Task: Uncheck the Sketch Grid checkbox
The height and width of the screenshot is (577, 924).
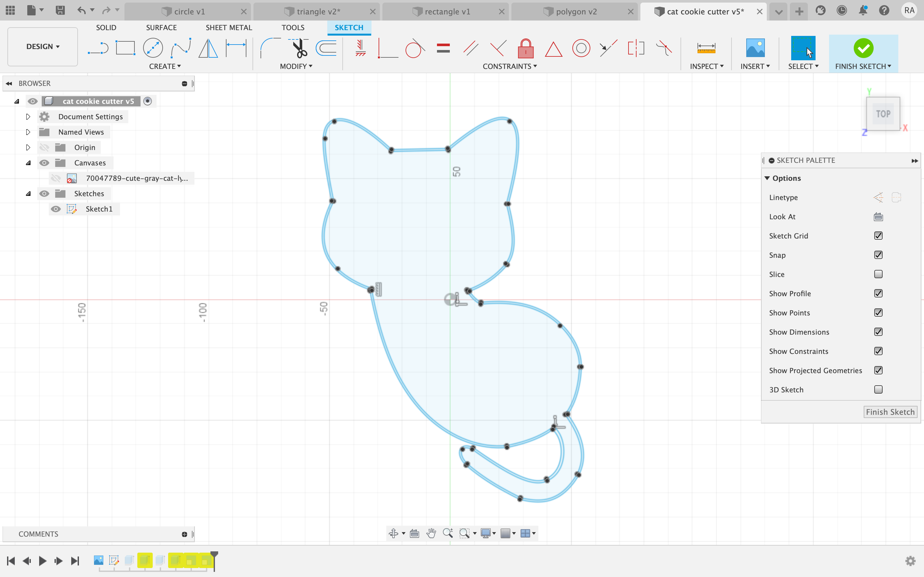Action: [x=878, y=236]
